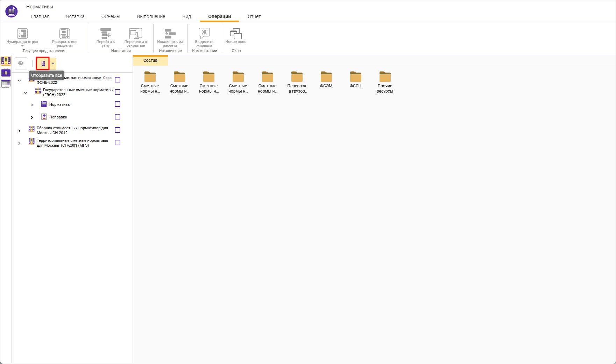616x364 pixels.
Task: Expand the Нормативы tree node
Action: coord(32,105)
